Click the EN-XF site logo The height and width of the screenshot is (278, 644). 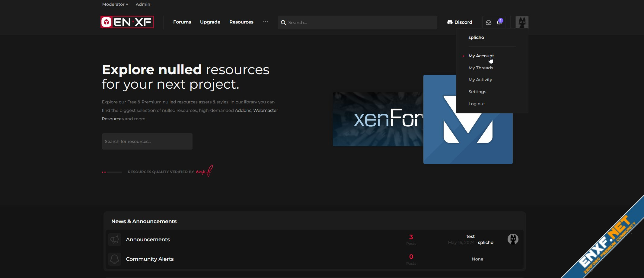127,22
